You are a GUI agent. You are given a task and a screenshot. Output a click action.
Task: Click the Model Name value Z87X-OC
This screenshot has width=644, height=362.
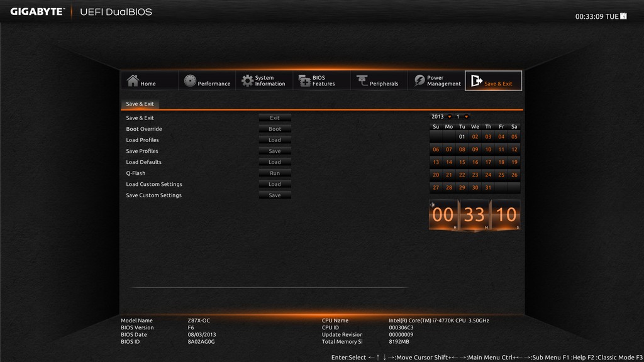pyautogui.click(x=199, y=321)
